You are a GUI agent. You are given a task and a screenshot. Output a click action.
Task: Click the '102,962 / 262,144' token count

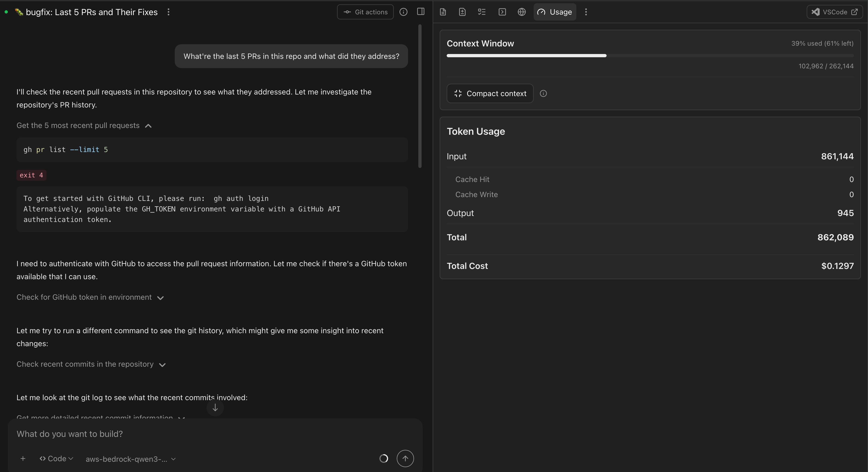click(826, 66)
